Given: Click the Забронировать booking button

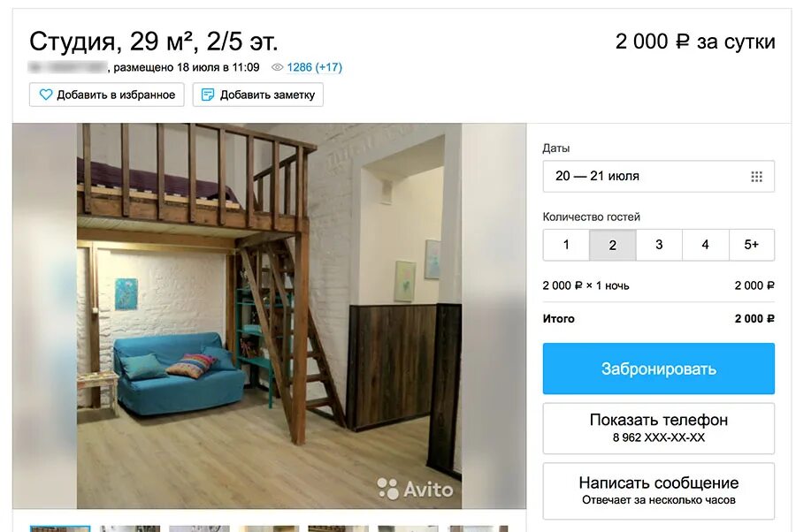Looking at the screenshot, I should coord(658,369).
